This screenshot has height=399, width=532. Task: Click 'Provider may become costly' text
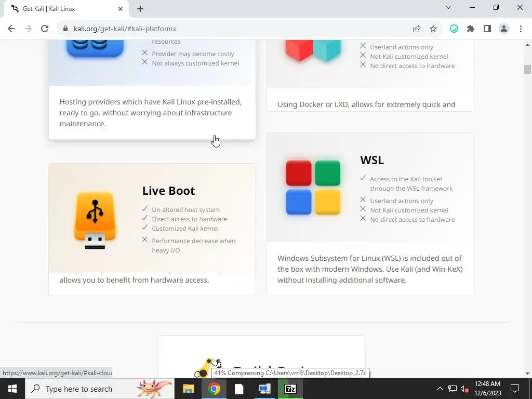click(x=193, y=54)
